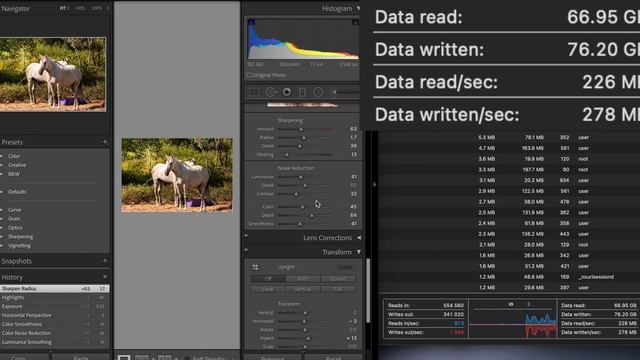
Task: Click the Paste settings button
Action: pos(81,357)
